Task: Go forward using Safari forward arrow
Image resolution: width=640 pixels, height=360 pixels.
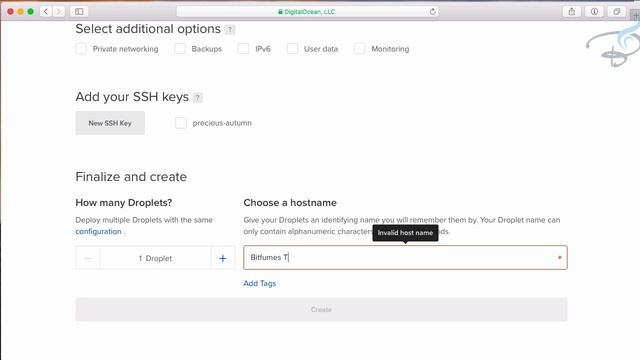Action: tap(59, 11)
